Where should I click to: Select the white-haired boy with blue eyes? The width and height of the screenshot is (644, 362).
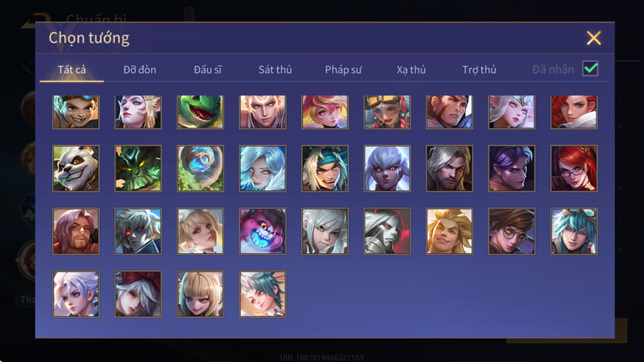pyautogui.click(x=76, y=294)
